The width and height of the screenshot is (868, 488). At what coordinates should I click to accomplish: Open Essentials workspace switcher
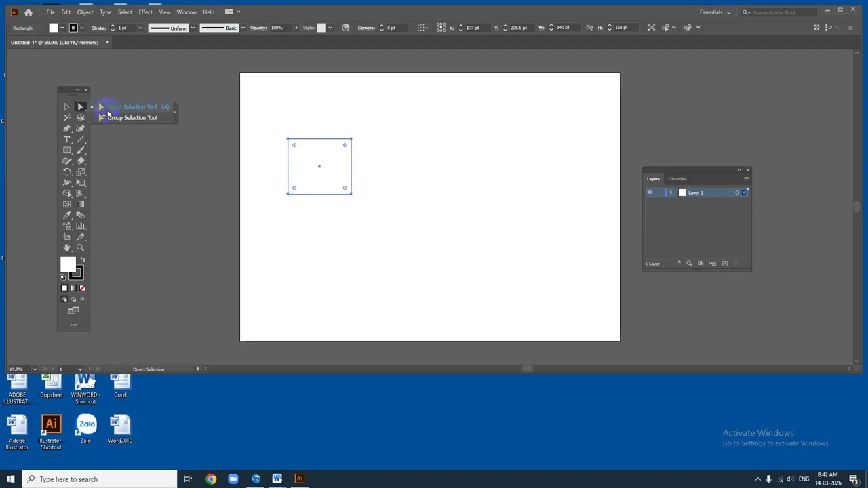pyautogui.click(x=715, y=12)
